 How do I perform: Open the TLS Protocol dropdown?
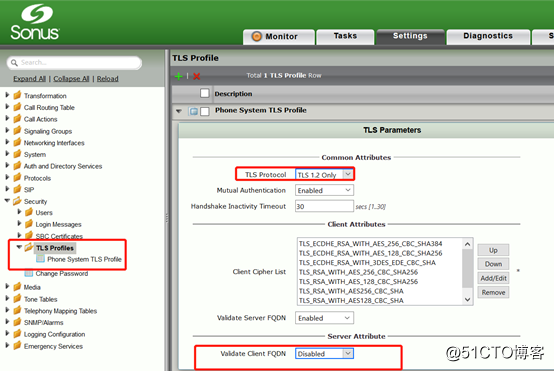click(324, 175)
